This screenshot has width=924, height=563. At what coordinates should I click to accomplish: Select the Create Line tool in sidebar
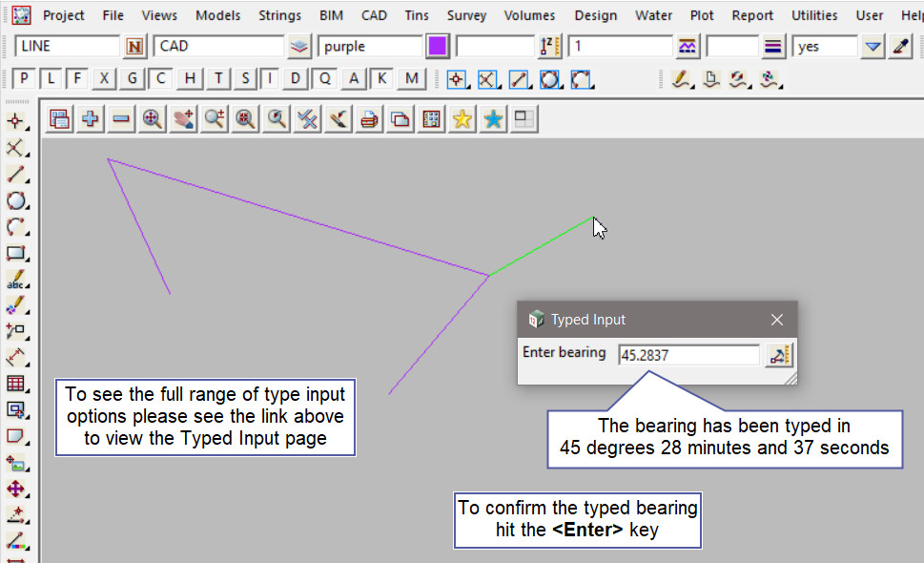[x=16, y=175]
